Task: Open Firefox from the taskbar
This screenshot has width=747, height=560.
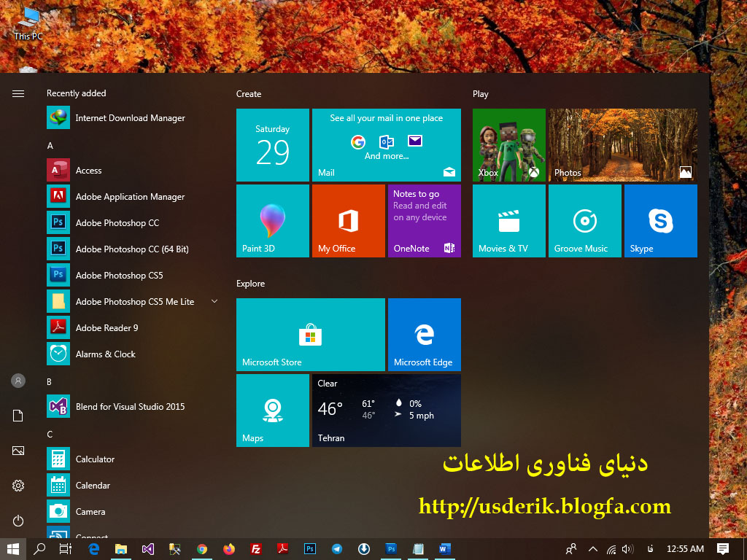Action: (x=229, y=549)
